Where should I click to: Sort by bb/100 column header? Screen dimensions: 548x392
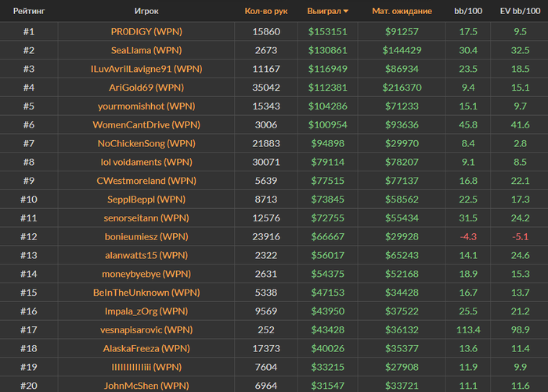coord(467,11)
